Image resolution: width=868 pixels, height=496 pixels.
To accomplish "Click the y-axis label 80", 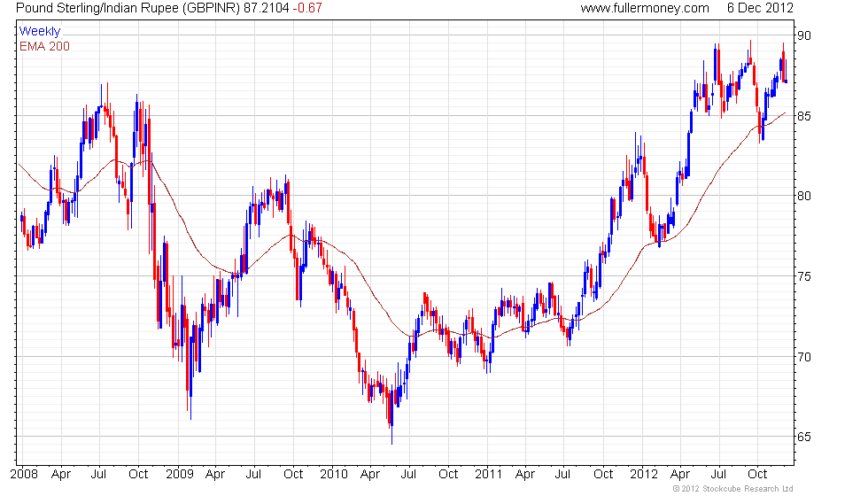I will point(804,196).
